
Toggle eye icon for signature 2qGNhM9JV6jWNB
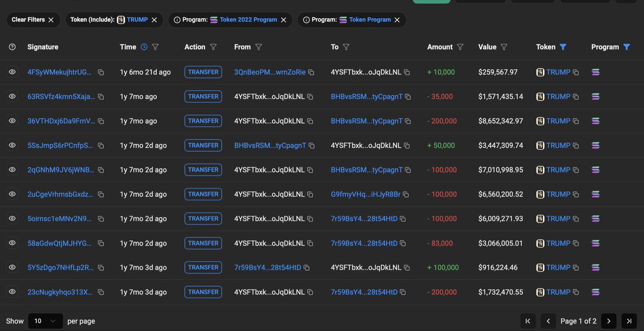12,170
